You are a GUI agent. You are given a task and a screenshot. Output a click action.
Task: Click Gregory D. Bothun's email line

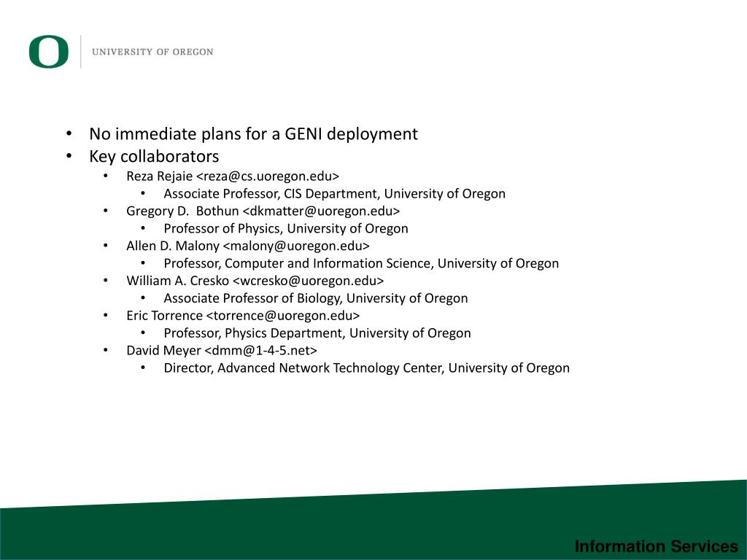click(x=263, y=211)
